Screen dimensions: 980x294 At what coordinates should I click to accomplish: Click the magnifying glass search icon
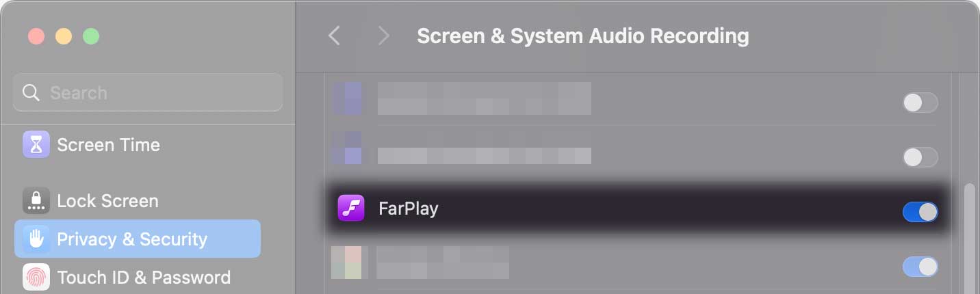coord(31,93)
